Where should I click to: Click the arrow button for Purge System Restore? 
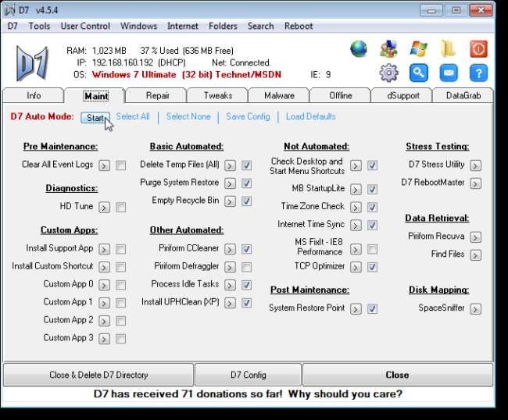pyautogui.click(x=231, y=183)
